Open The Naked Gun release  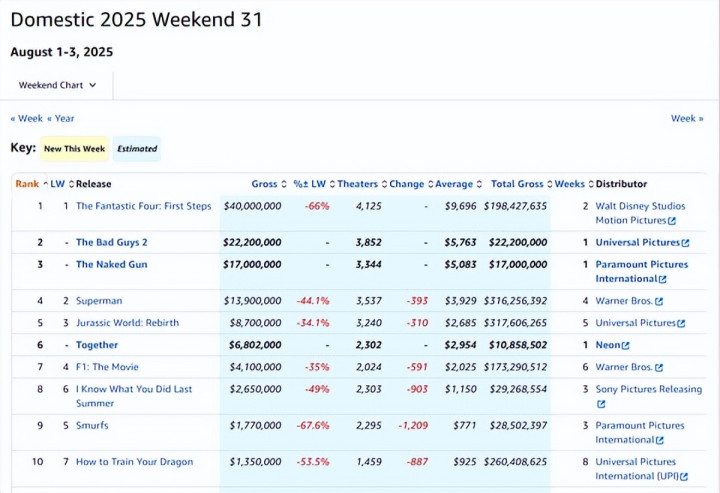[112, 264]
